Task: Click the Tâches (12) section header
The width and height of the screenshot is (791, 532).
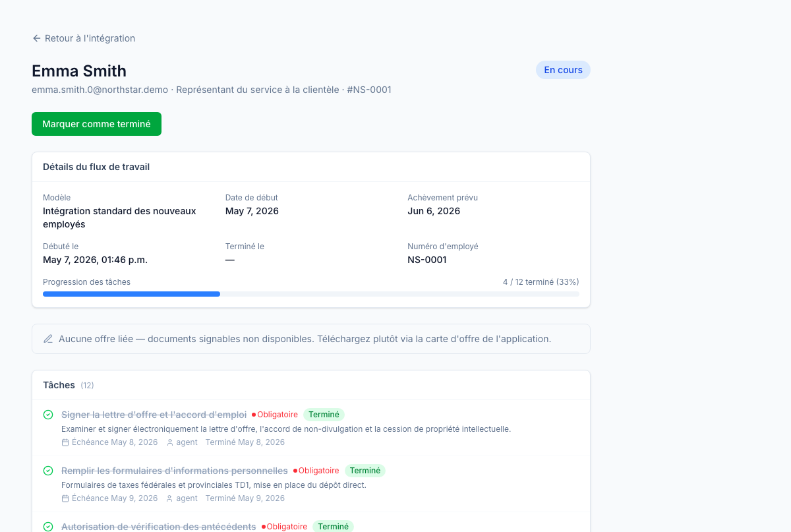Action: click(x=69, y=385)
